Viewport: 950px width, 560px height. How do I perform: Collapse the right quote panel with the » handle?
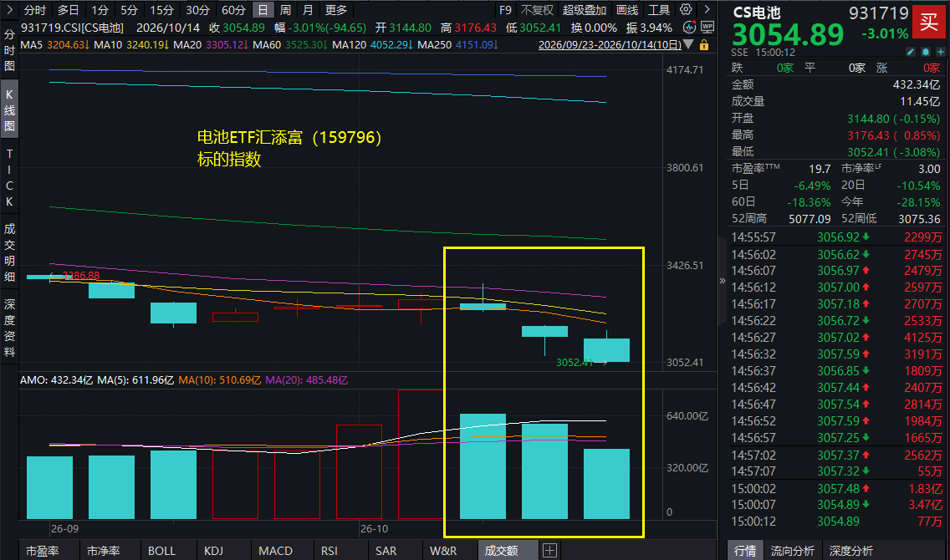pyautogui.click(x=723, y=280)
